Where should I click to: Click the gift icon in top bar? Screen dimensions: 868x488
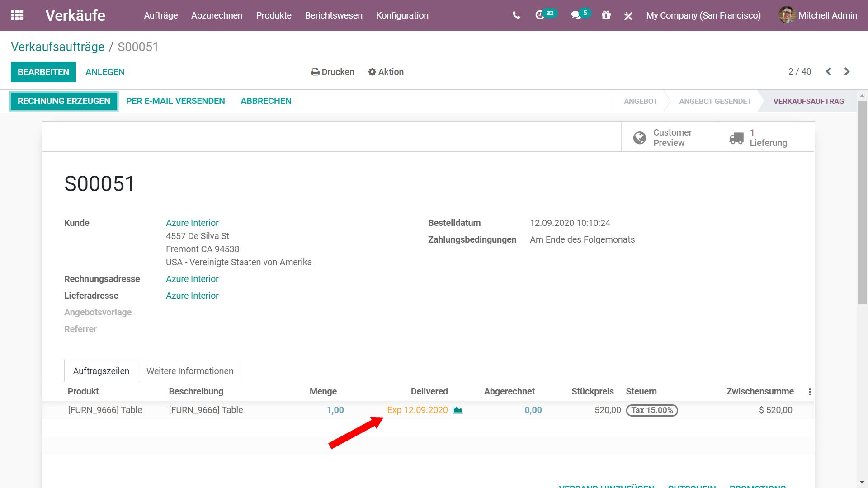coord(606,15)
